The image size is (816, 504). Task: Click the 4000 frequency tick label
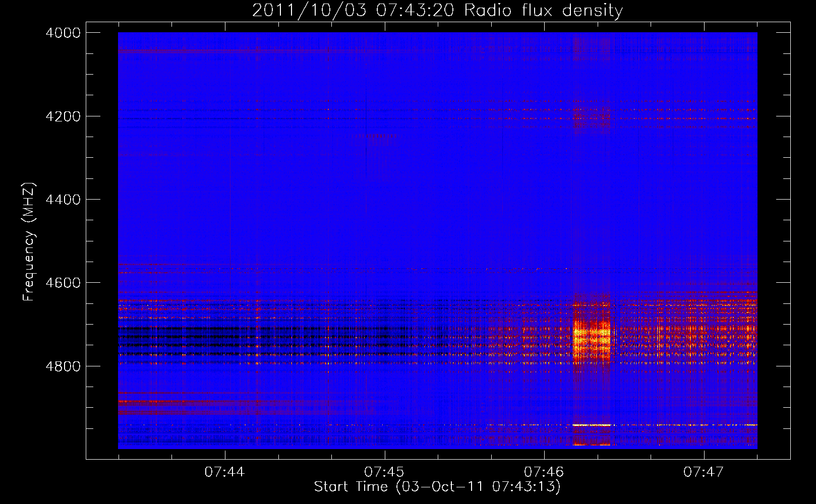(63, 33)
